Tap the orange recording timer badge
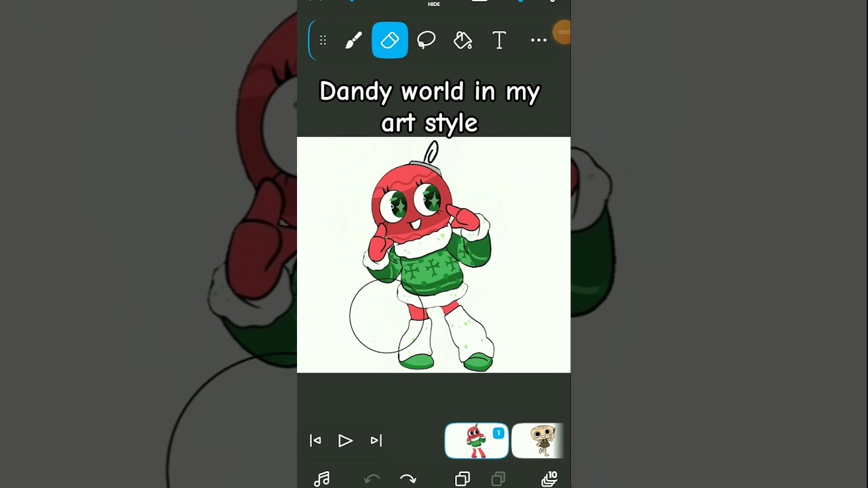This screenshot has height=488, width=868. 562,32
